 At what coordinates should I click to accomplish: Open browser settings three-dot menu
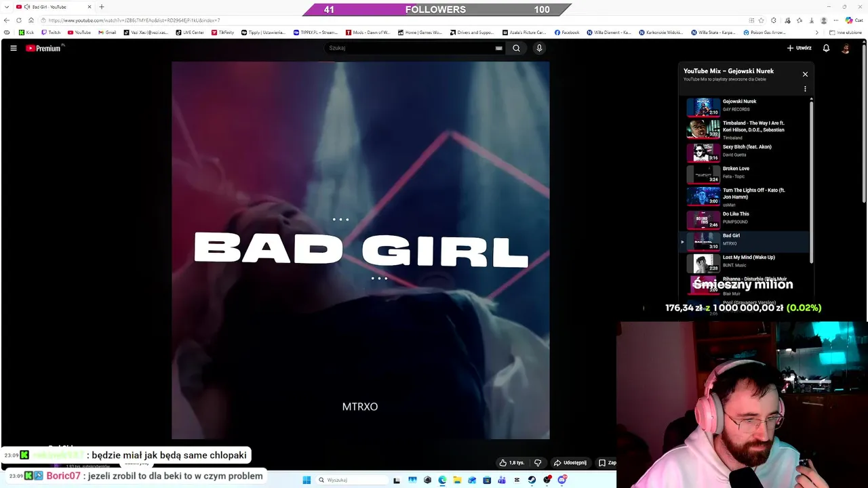tap(836, 20)
